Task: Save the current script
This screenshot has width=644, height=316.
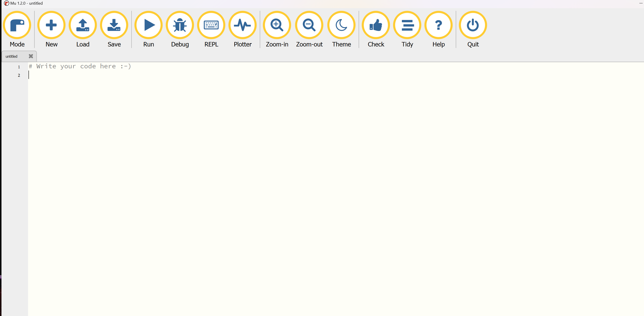Action: click(114, 25)
